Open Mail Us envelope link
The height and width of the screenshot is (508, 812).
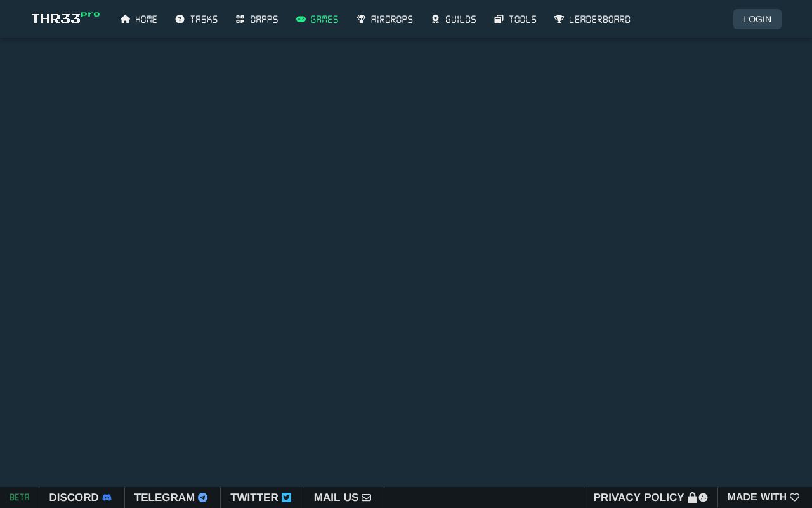[x=343, y=497]
